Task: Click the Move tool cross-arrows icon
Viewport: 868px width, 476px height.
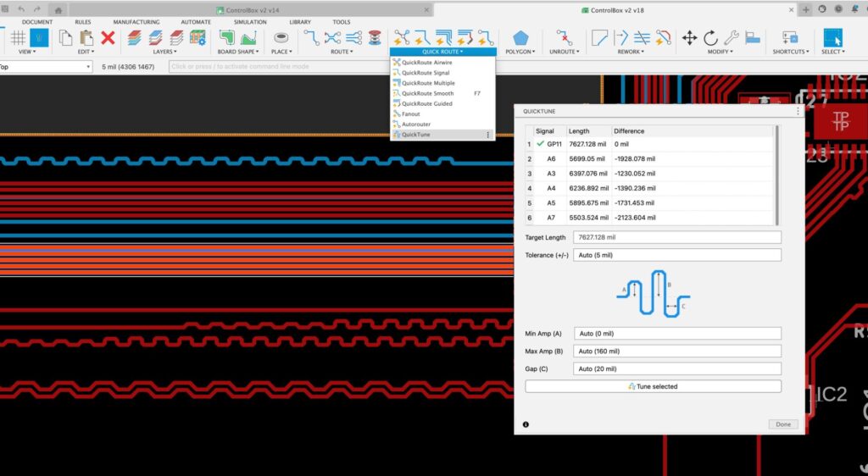Action: pyautogui.click(x=689, y=37)
